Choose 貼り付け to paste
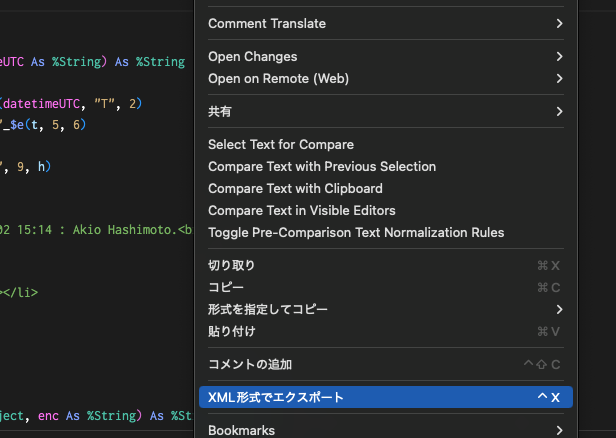 (231, 331)
